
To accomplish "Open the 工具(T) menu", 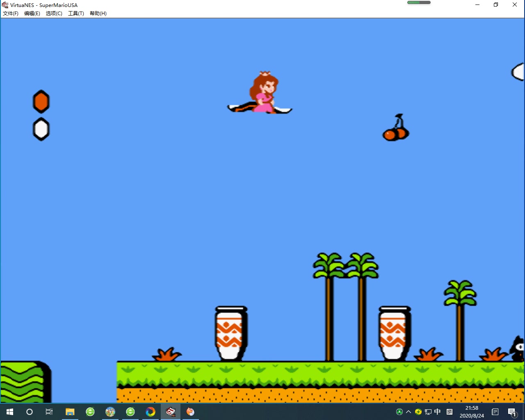I will coord(76,14).
